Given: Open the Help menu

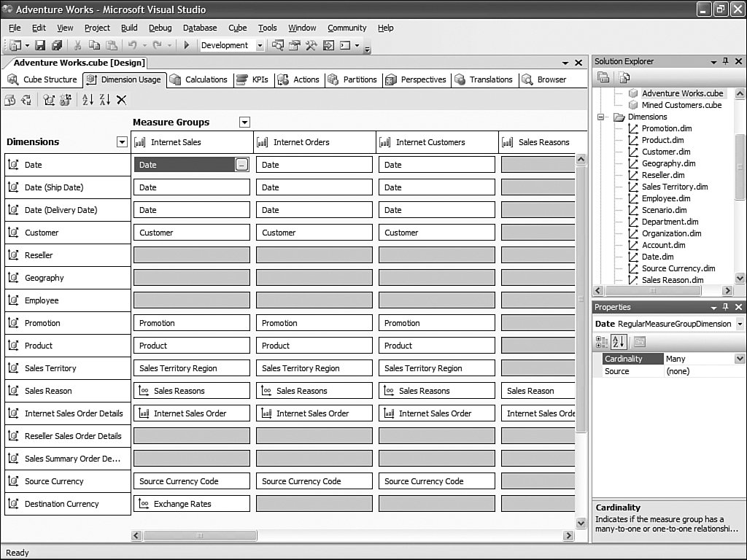Looking at the screenshot, I should click(x=385, y=28).
